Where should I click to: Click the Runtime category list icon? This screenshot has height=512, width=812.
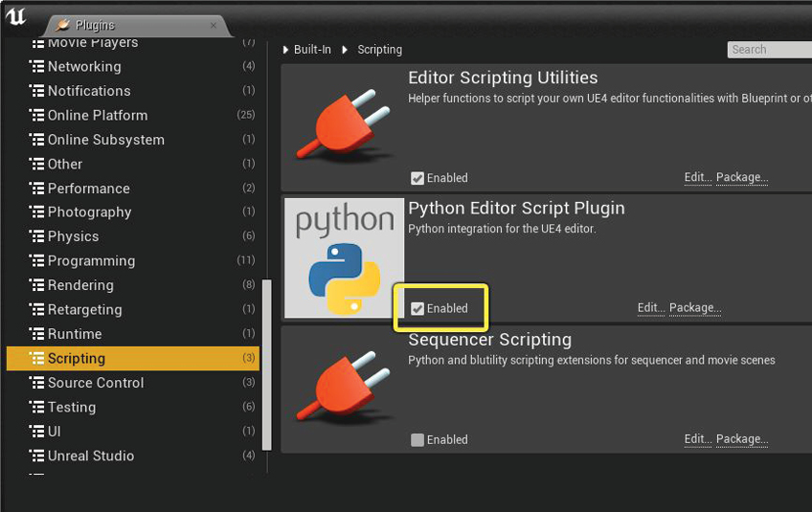point(36,333)
